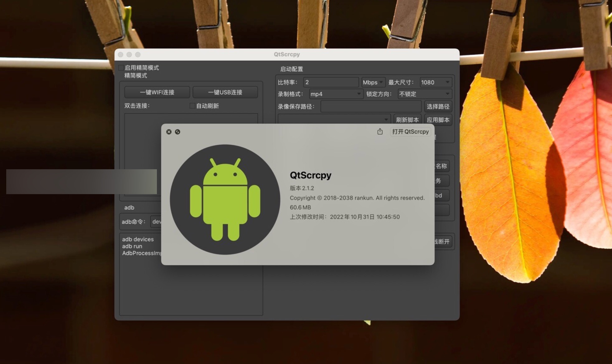This screenshot has width=612, height=364.
Task: Click the 打开 QtScrcpy button
Action: (410, 132)
